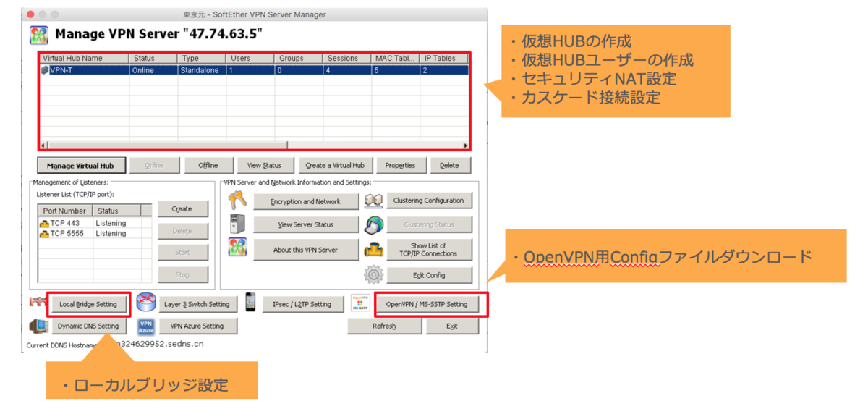Open VPN Azure Setting

(x=197, y=326)
